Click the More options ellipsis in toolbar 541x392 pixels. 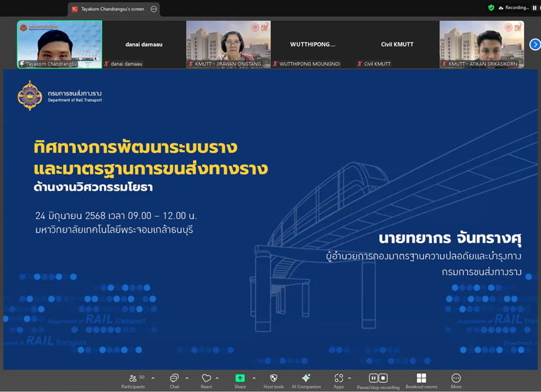tap(456, 379)
